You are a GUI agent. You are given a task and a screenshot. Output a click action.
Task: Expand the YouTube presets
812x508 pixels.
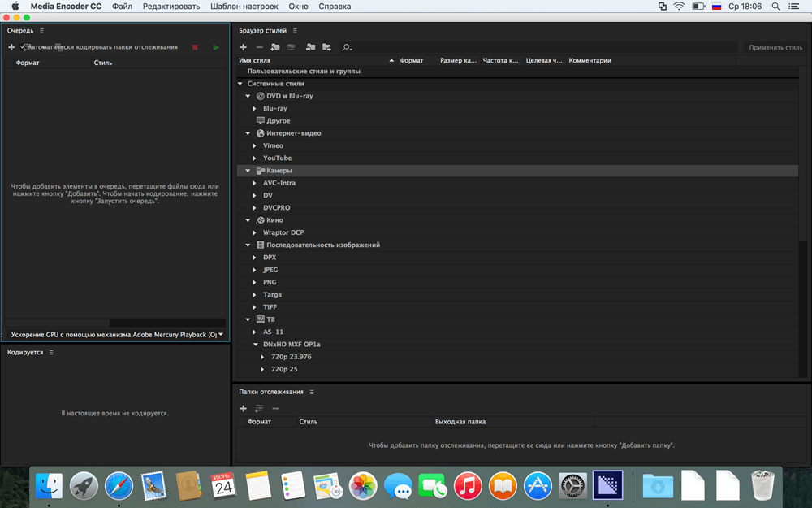[x=255, y=158]
